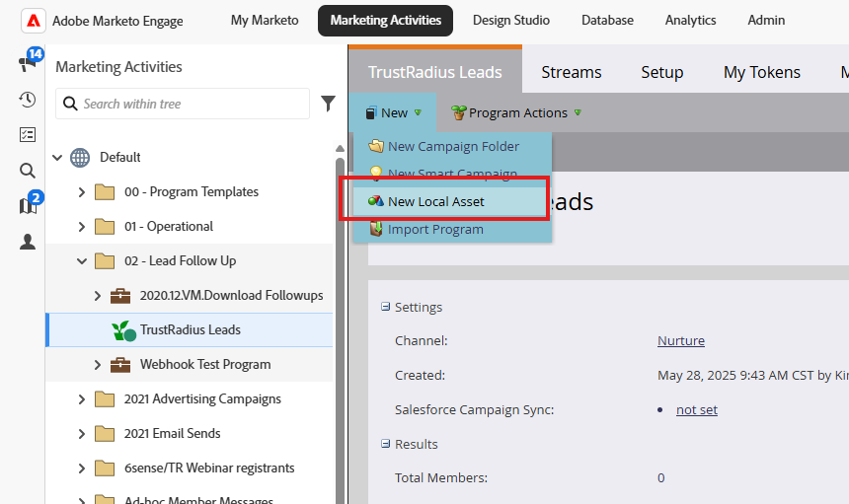Screen dimensions: 849x504
Task: Click the 6sense/TR Webinar registrants folder icon
Action: pyautogui.click(x=105, y=468)
